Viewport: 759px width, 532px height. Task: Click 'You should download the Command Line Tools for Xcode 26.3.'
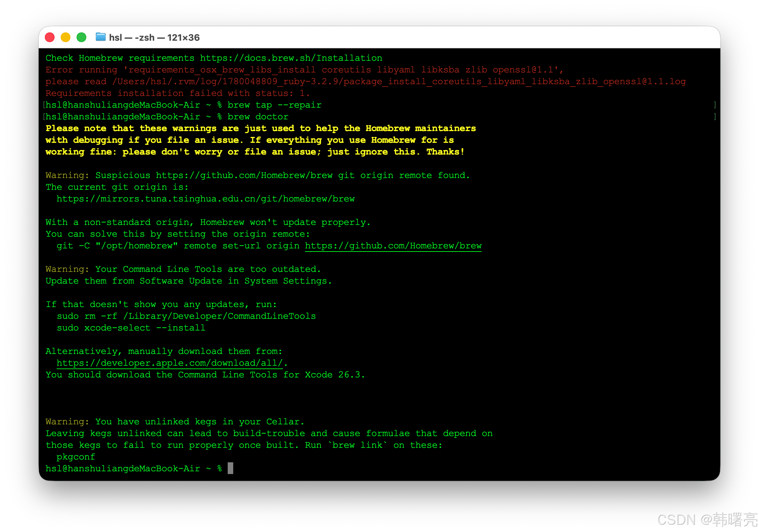pyautogui.click(x=205, y=375)
